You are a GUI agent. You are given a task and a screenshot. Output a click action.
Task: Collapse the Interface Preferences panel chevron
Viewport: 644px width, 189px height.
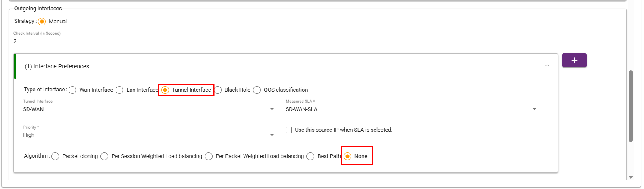pyautogui.click(x=547, y=65)
